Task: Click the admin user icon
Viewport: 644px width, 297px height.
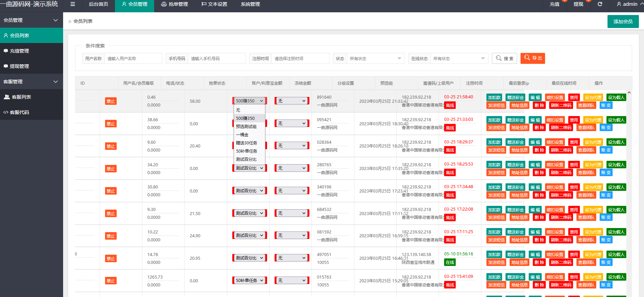Action: pyautogui.click(x=619, y=4)
